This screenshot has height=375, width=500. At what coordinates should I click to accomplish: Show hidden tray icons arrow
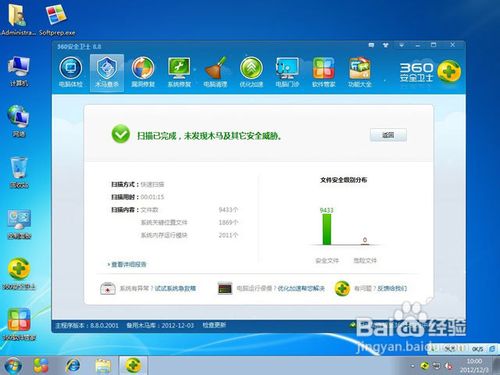click(413, 366)
